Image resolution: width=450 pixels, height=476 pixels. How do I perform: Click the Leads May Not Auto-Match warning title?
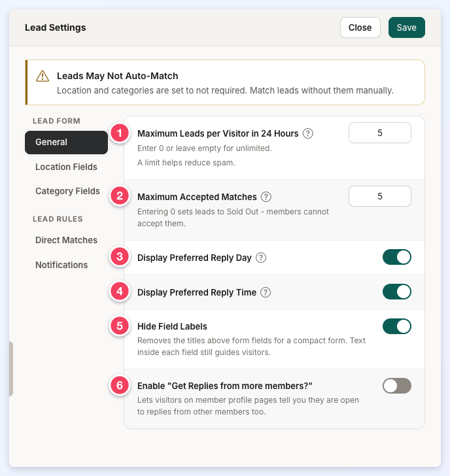(118, 76)
